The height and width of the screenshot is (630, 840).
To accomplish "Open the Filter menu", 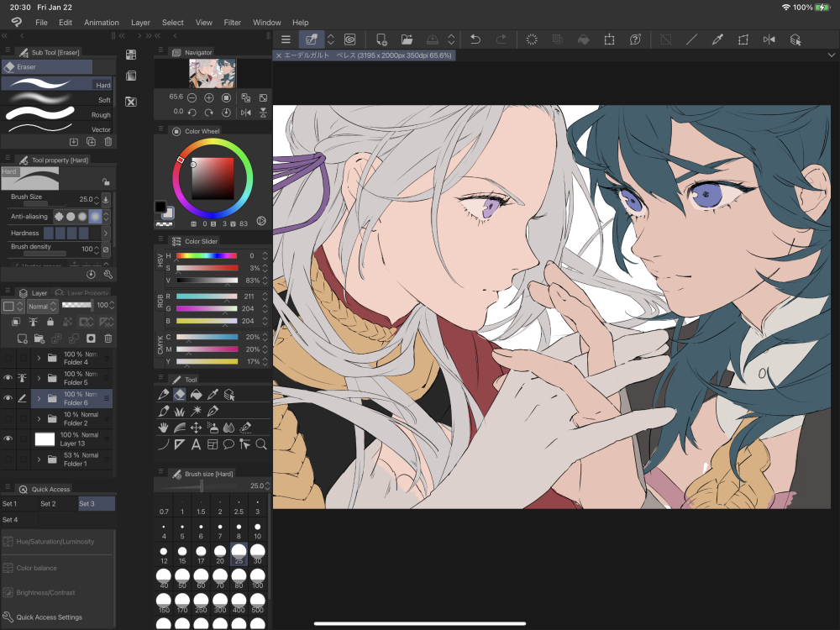I will click(x=233, y=23).
